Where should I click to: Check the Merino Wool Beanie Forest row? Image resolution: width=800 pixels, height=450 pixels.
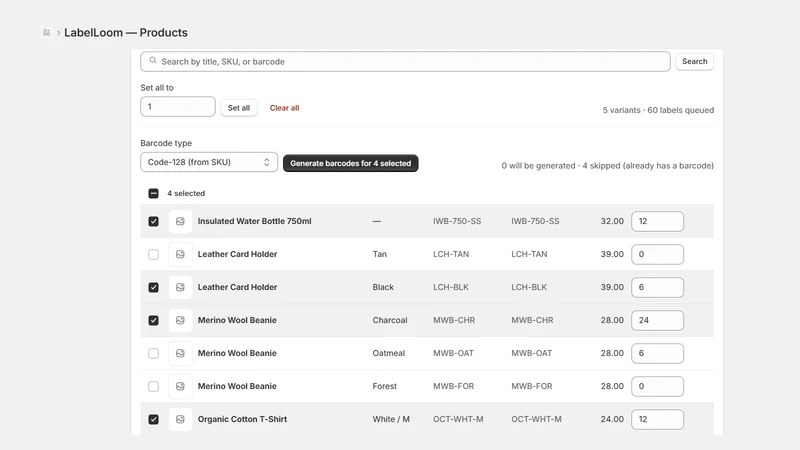click(154, 386)
